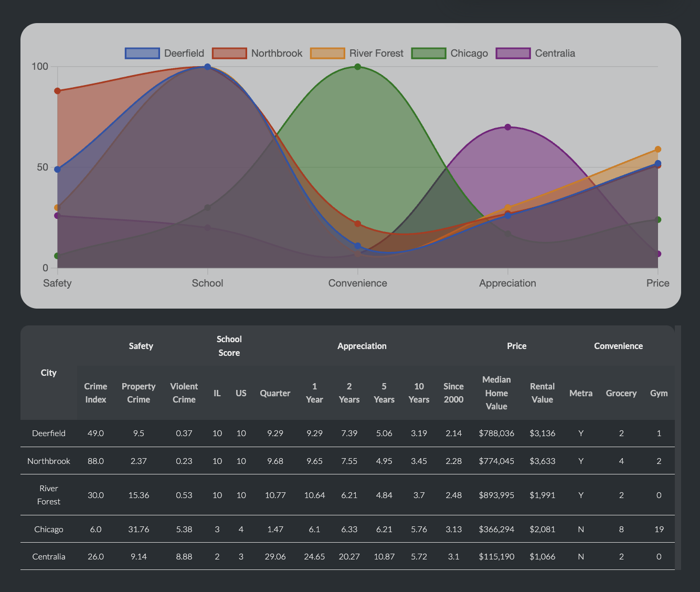Click the Median Home Value column header

pyautogui.click(x=496, y=393)
